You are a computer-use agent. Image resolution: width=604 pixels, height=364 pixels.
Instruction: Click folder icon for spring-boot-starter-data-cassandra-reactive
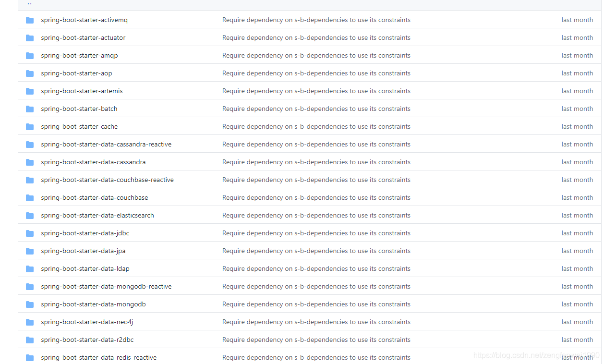pos(30,145)
